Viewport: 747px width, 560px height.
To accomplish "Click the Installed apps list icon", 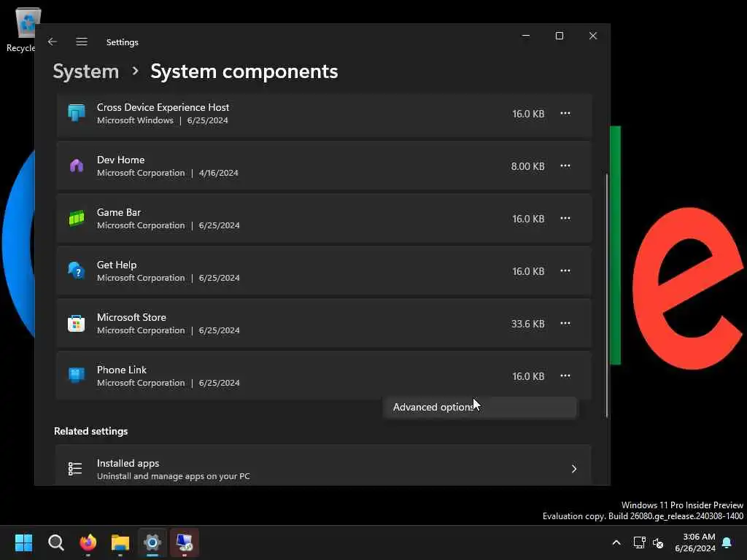I will pyautogui.click(x=75, y=469).
